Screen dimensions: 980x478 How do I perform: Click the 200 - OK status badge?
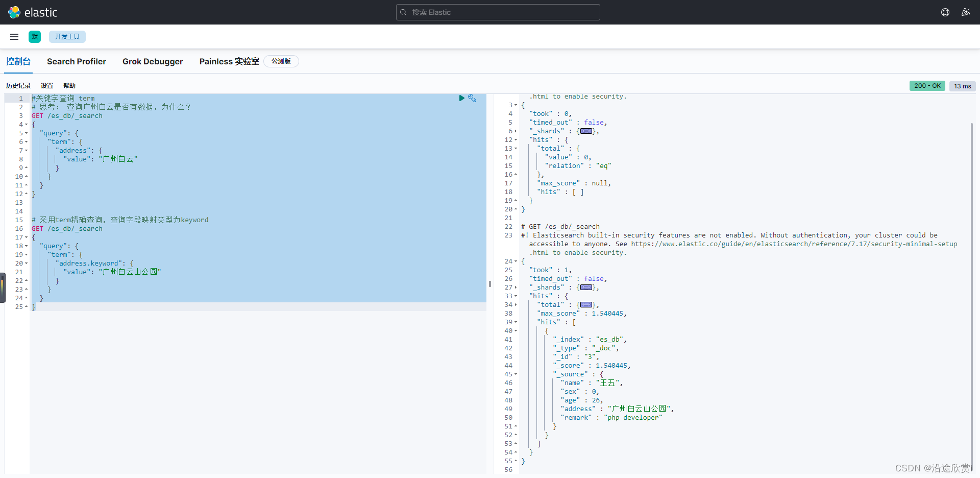click(927, 86)
